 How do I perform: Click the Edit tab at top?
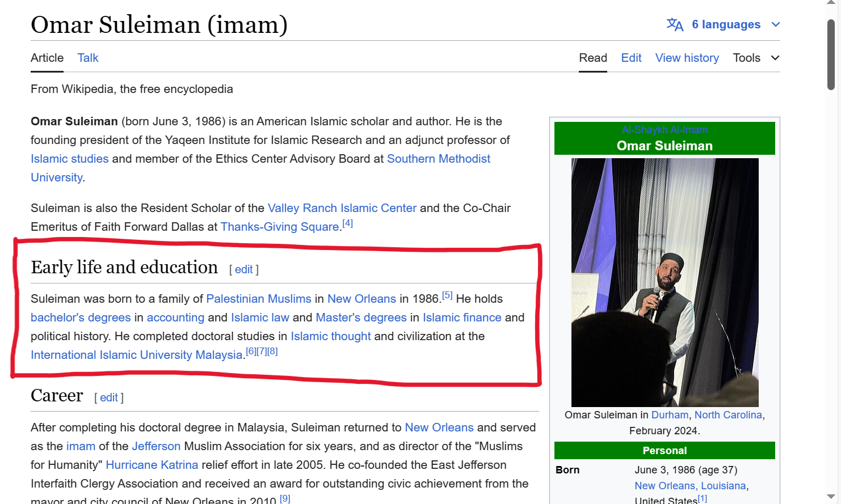631,58
